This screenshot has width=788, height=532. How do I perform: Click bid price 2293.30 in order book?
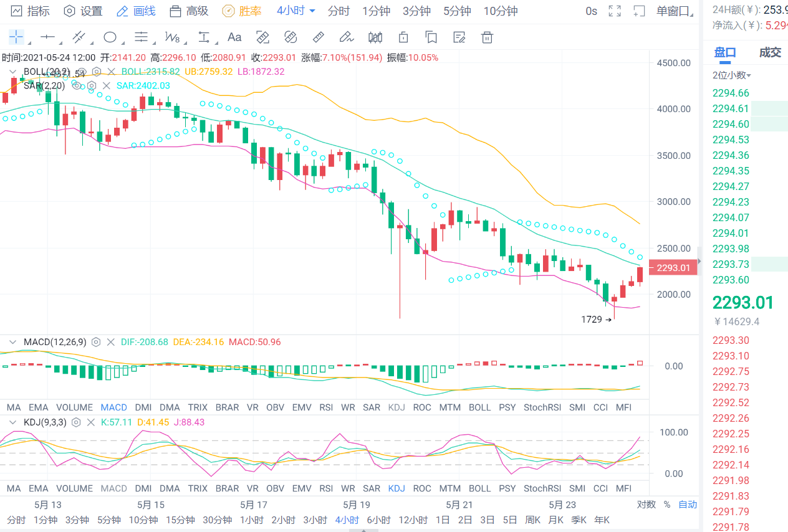point(731,340)
